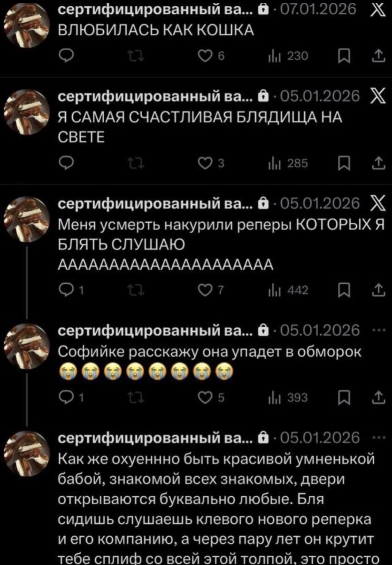Bookmark the post with 230 views

tap(344, 56)
